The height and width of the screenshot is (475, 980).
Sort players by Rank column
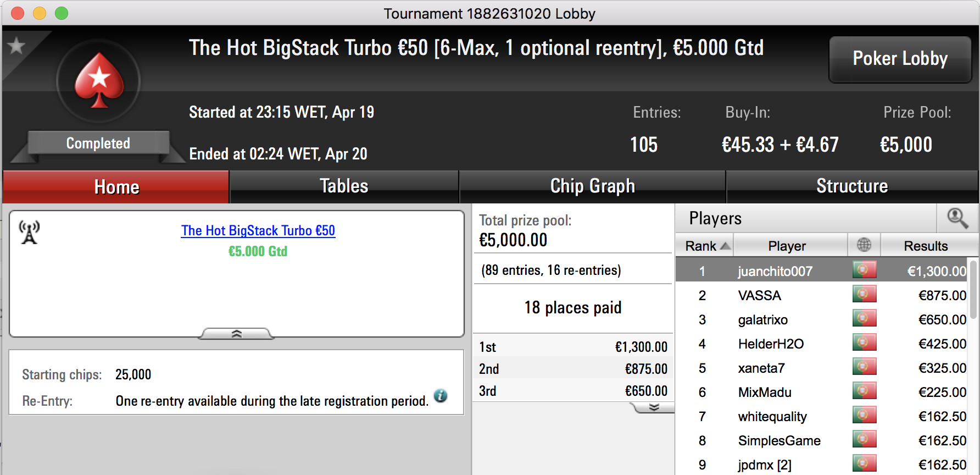point(708,246)
